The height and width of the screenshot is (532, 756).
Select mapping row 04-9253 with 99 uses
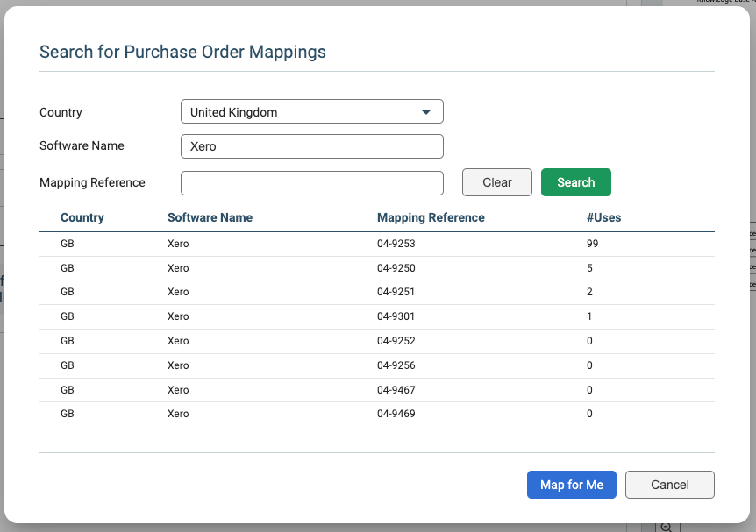(x=377, y=243)
